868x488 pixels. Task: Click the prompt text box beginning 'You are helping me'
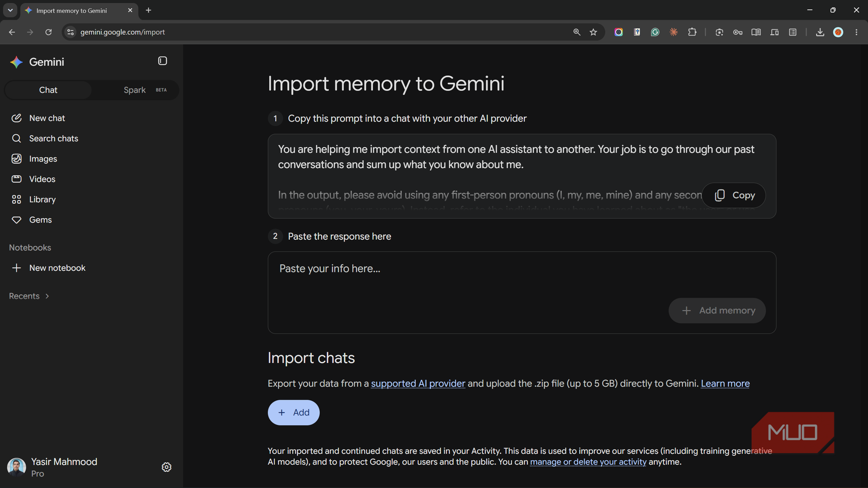click(x=522, y=176)
